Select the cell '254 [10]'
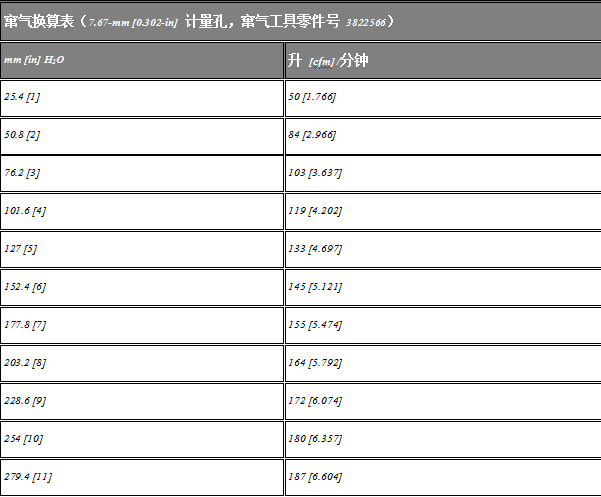This screenshot has width=601, height=497. 142,439
